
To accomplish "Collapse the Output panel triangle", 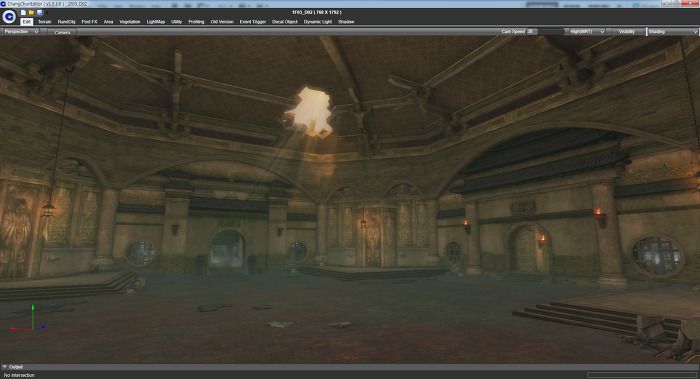I will pos(4,367).
